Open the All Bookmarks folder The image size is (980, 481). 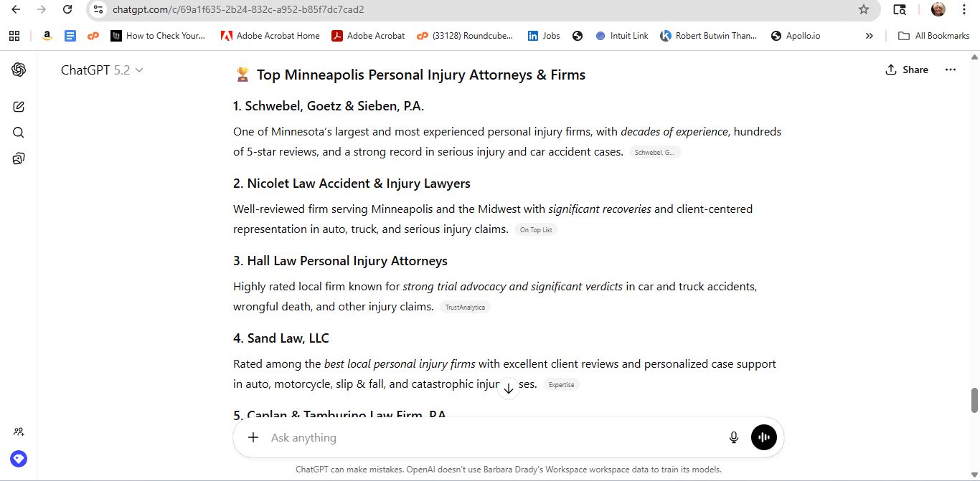tap(933, 36)
